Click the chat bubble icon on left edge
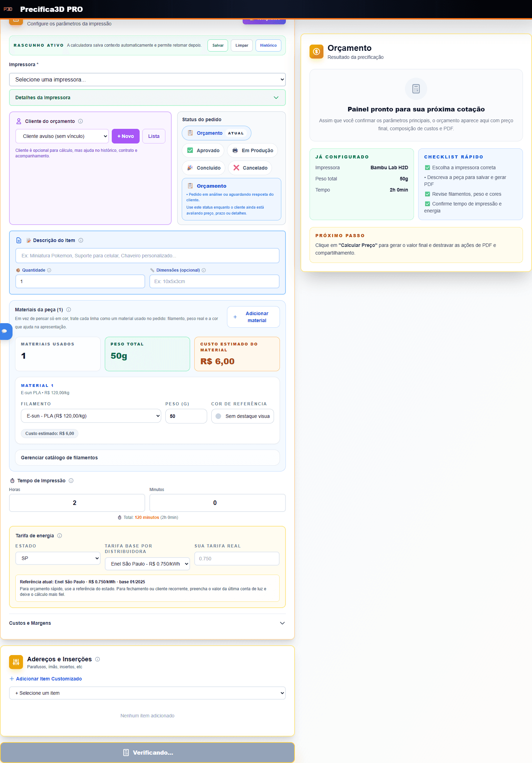This screenshot has width=532, height=763. pos(5,331)
